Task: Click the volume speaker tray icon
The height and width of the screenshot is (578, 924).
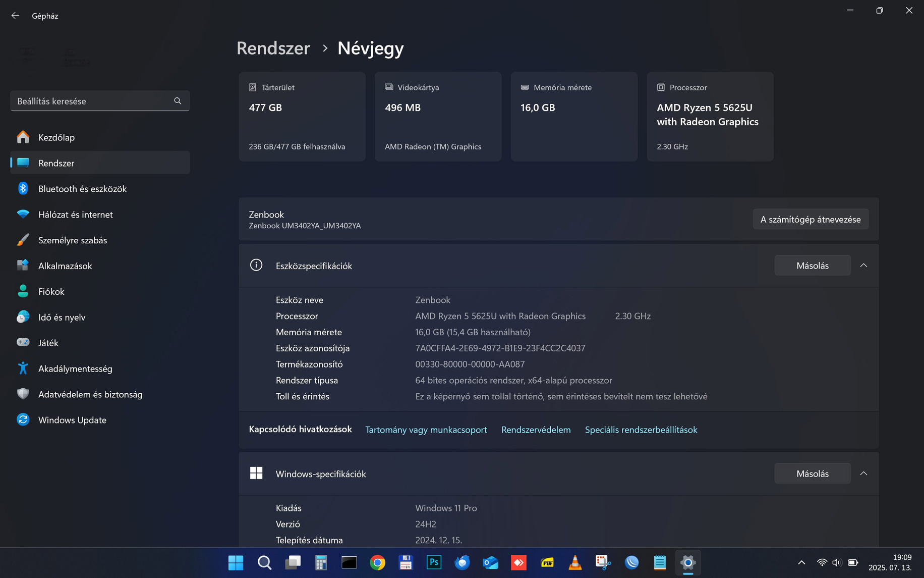Action: pos(837,562)
